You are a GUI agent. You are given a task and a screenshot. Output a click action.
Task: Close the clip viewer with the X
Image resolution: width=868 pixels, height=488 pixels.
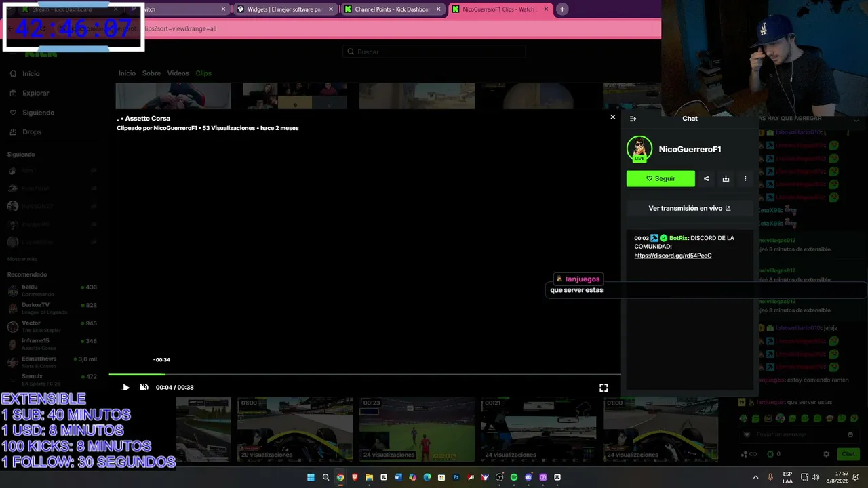coord(613,117)
